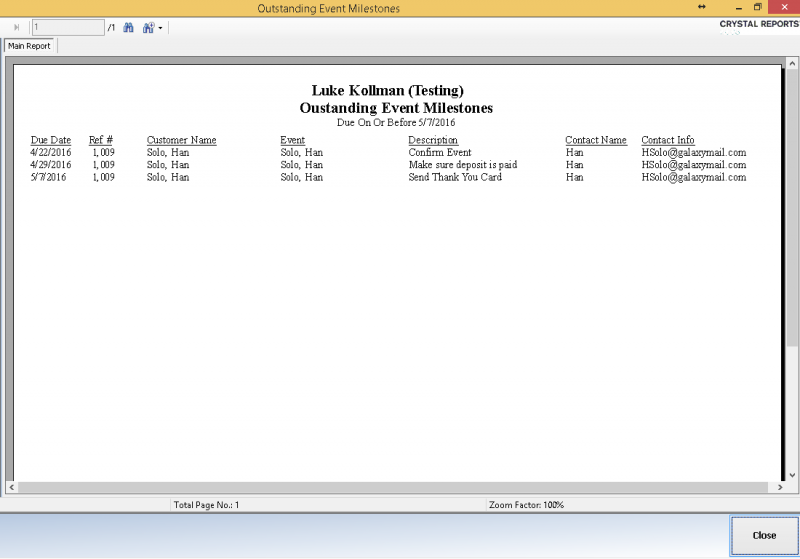Switch to the Main Report tab
Image resolution: width=800 pixels, height=559 pixels.
29,46
